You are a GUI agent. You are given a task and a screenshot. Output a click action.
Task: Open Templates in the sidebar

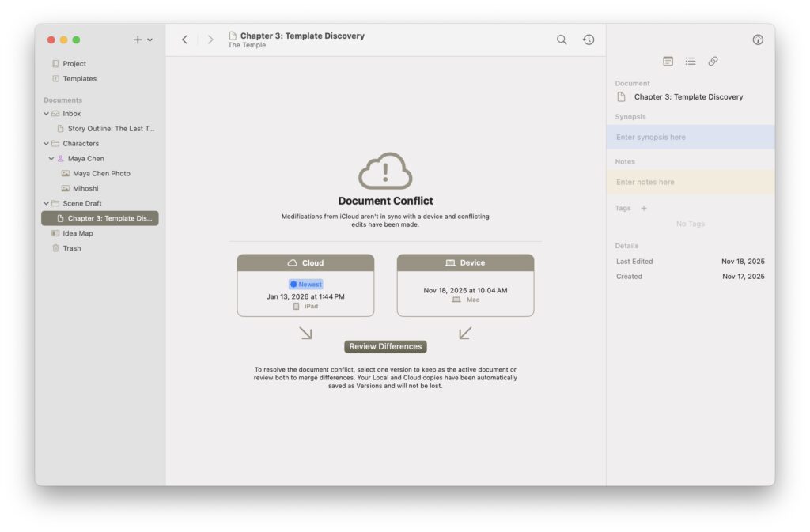79,79
